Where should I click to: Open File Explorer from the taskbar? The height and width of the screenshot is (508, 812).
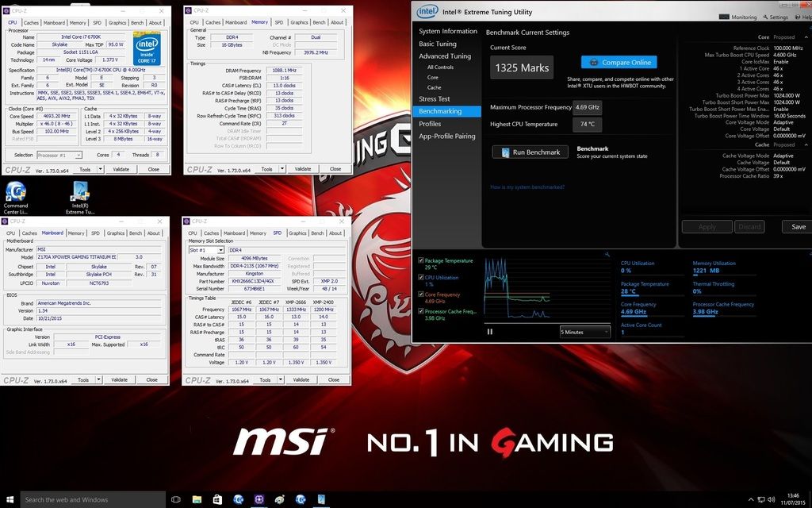point(197,500)
